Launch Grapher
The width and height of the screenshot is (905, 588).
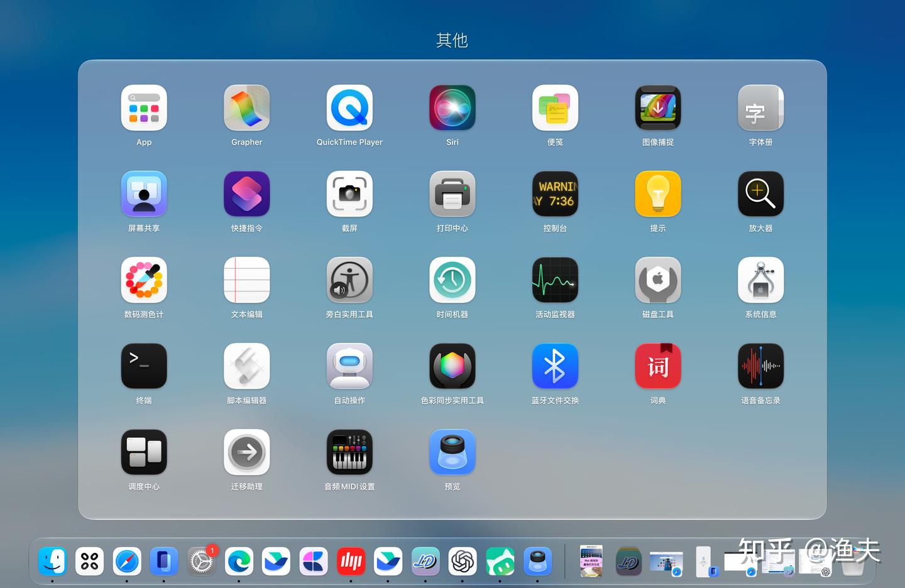247,108
